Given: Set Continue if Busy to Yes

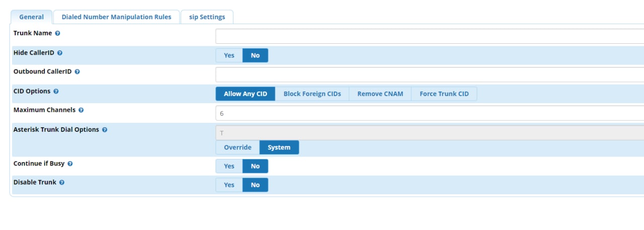Looking at the screenshot, I should [229, 166].
